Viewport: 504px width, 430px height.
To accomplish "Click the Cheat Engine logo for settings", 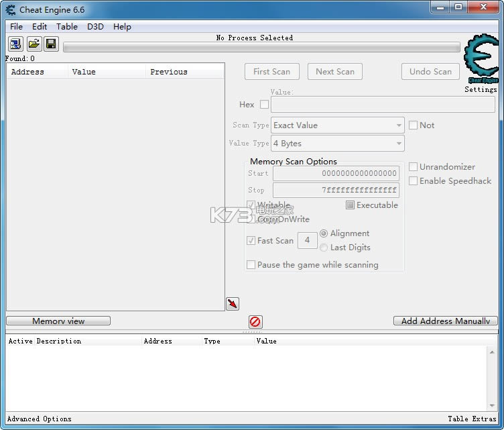I will coord(481,58).
